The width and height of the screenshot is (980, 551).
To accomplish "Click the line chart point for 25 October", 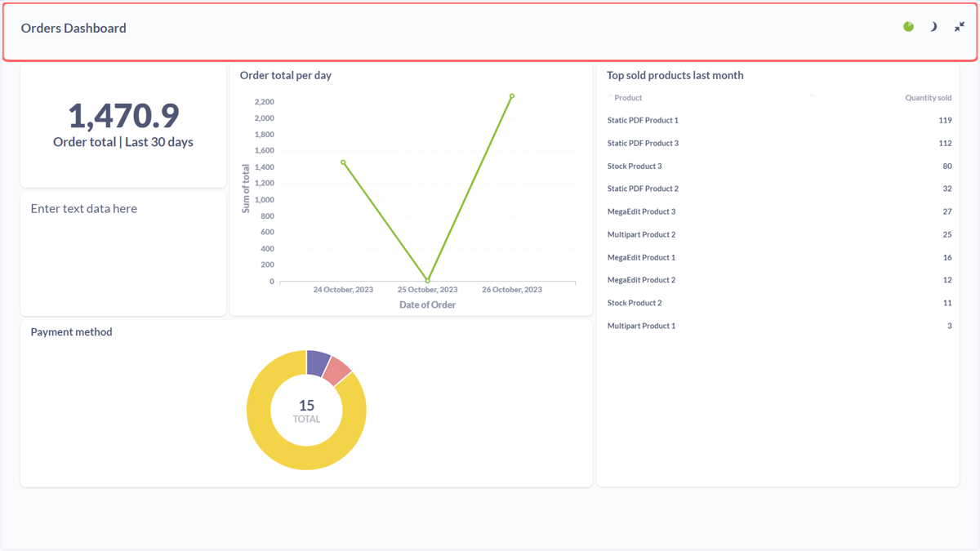I will tap(428, 281).
